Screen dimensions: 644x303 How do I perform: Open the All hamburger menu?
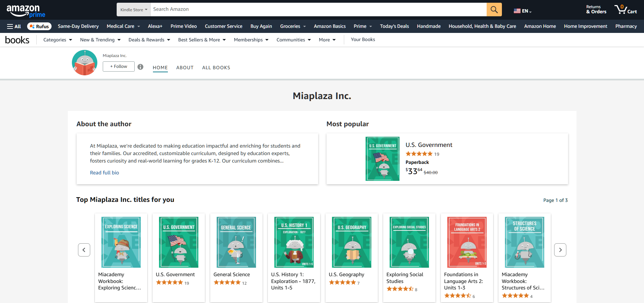click(x=14, y=26)
